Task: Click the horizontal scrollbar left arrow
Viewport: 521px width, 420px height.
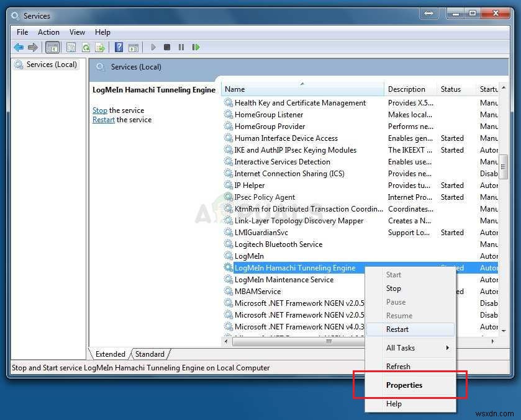Action: pos(226,341)
